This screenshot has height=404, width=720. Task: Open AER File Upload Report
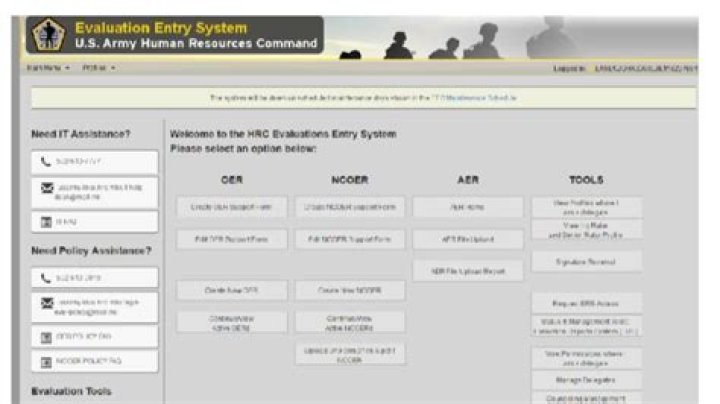[x=468, y=271]
